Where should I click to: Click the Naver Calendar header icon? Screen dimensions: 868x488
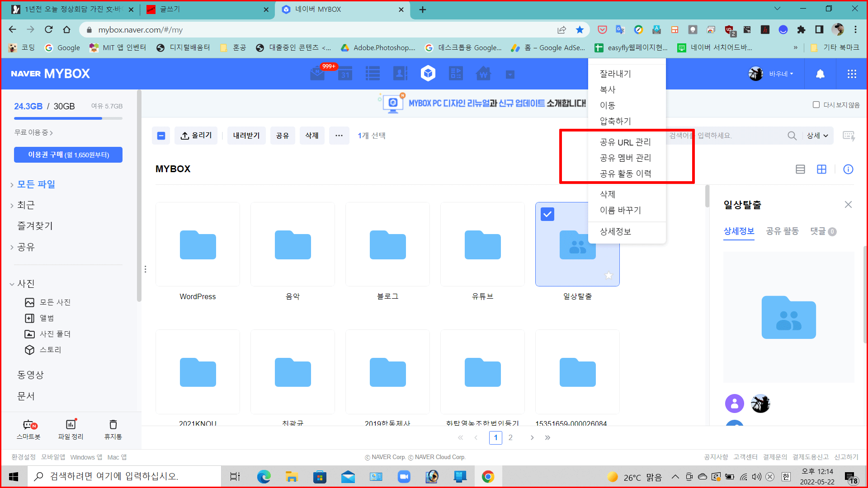345,74
